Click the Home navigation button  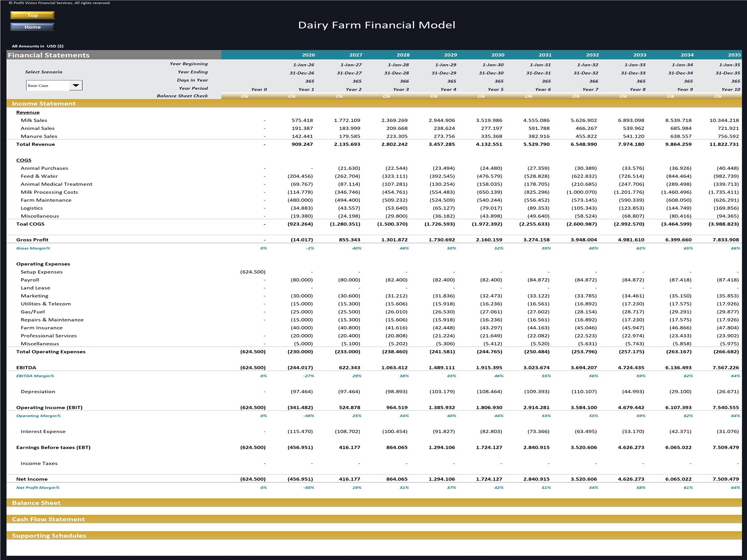click(32, 27)
